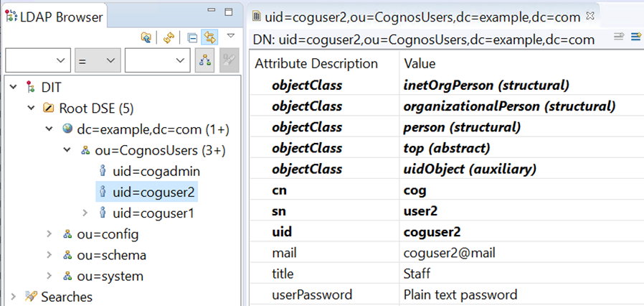
Task: Minimize the LDAP Browser view
Action: (x=211, y=10)
